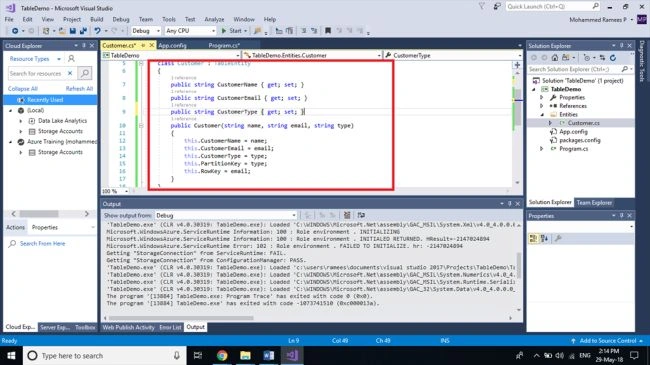Screen dimensions: 650x365
Task: Click the Undo toolbar icon
Action: 97,31
